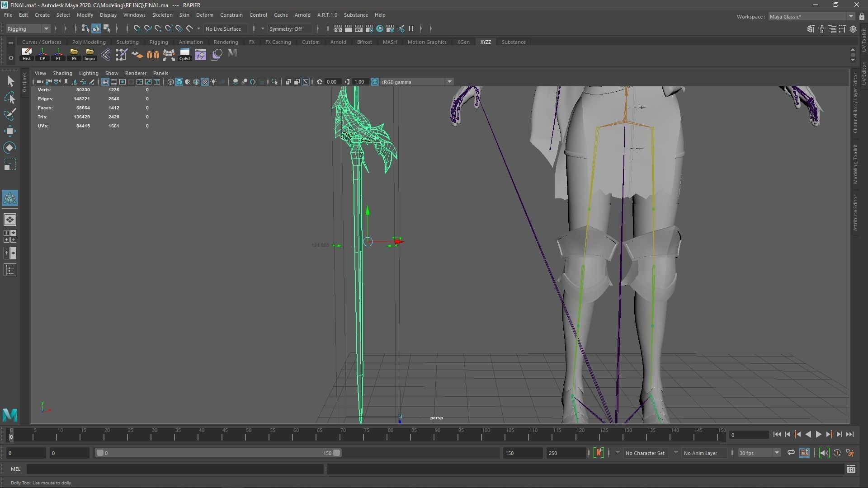Click the ES folder shelf button
The width and height of the screenshot is (868, 488).
coord(74,54)
